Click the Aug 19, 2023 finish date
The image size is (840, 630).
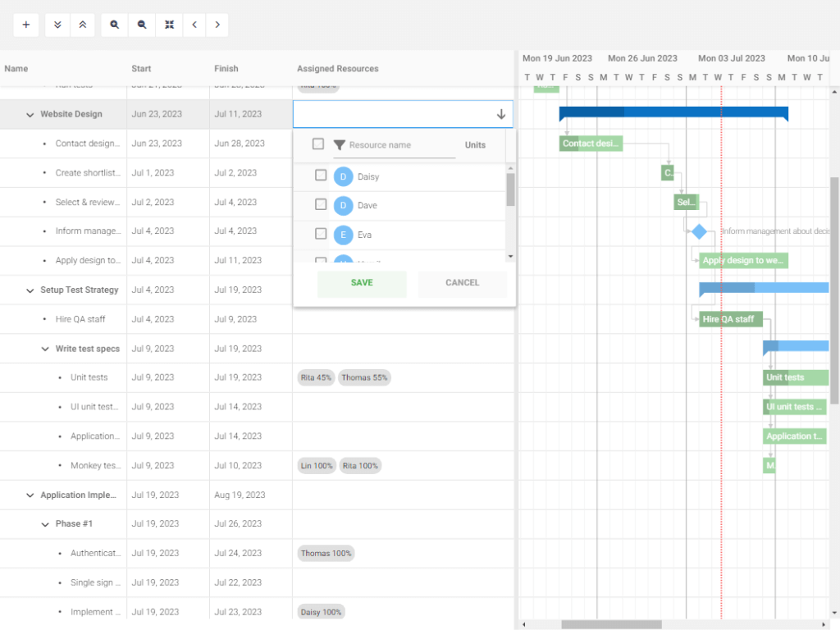click(x=240, y=495)
